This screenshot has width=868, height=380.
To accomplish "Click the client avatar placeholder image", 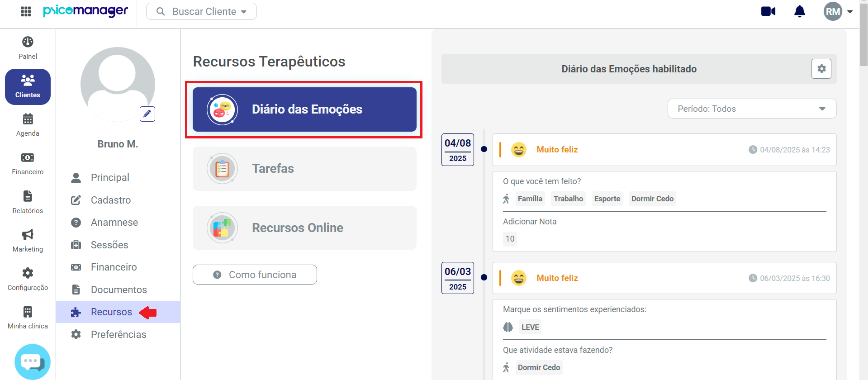I will [118, 84].
